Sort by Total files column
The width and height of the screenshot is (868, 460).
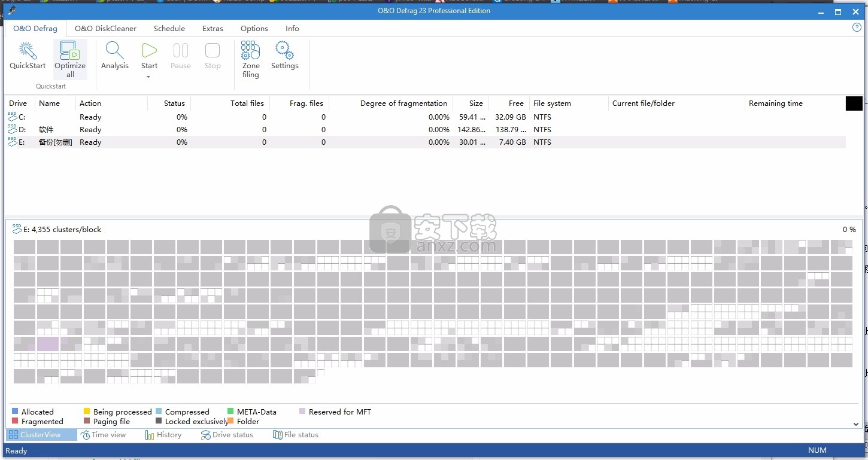[230, 103]
